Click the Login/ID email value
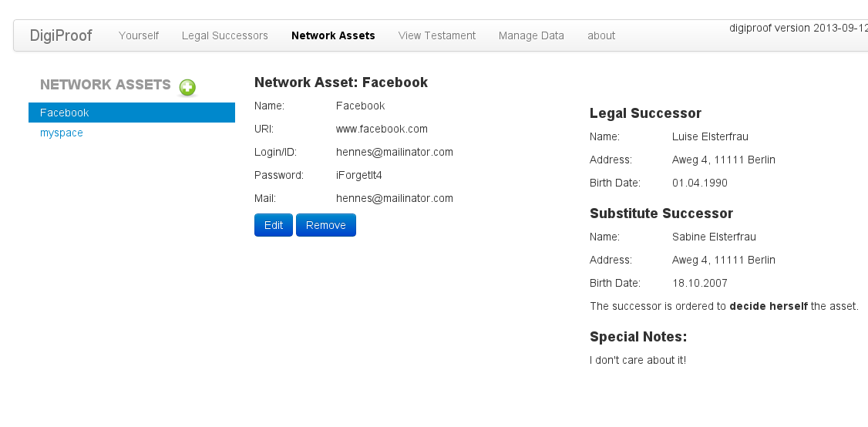Viewport: 868px width, 427px height. (x=395, y=152)
